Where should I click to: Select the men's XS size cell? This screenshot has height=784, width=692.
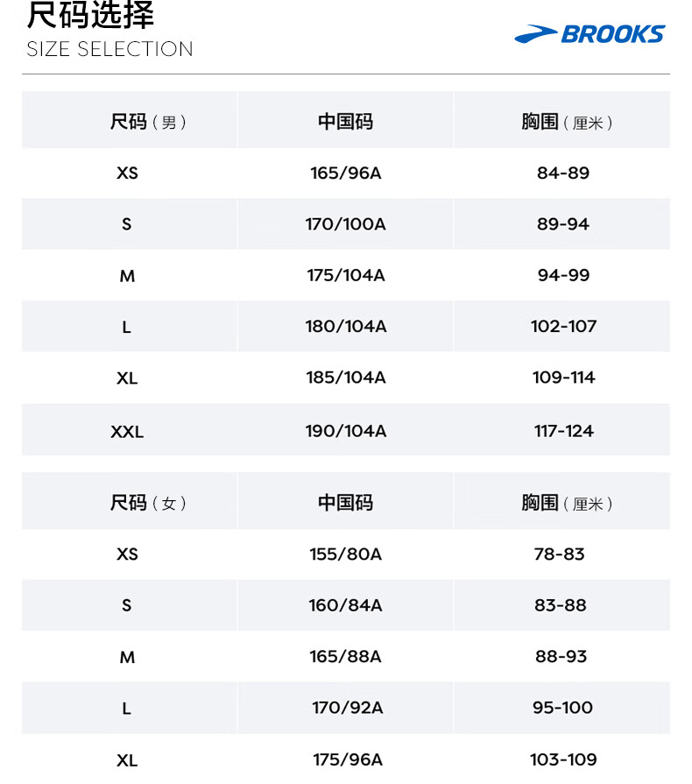[x=127, y=173]
